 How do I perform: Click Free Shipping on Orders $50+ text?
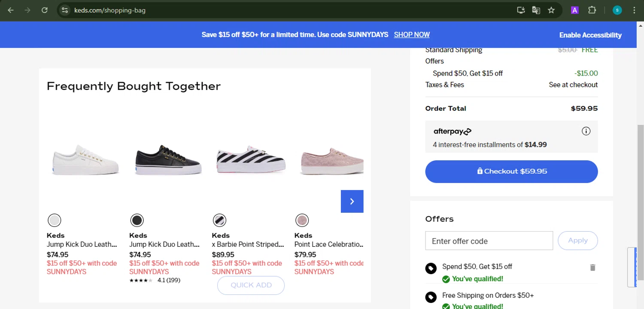coord(488,296)
